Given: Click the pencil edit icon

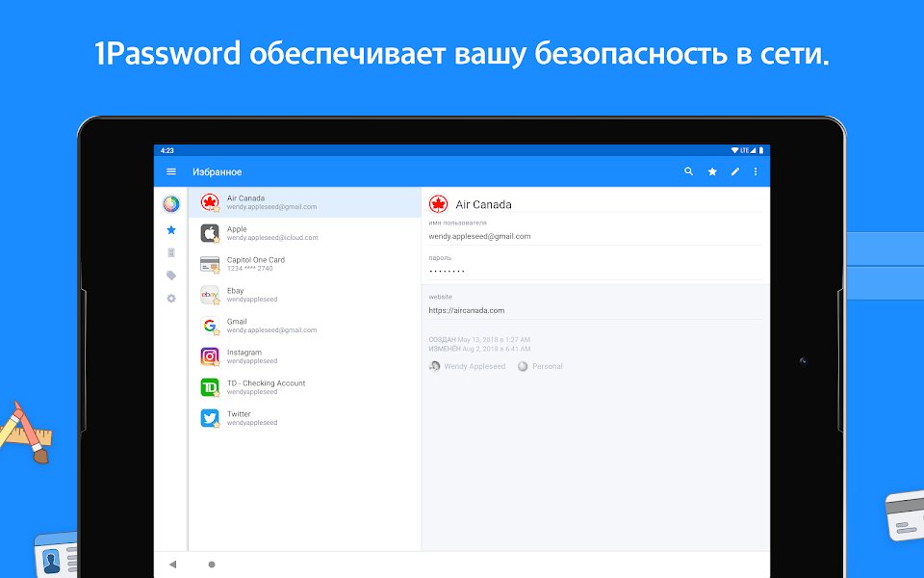Looking at the screenshot, I should tap(734, 171).
